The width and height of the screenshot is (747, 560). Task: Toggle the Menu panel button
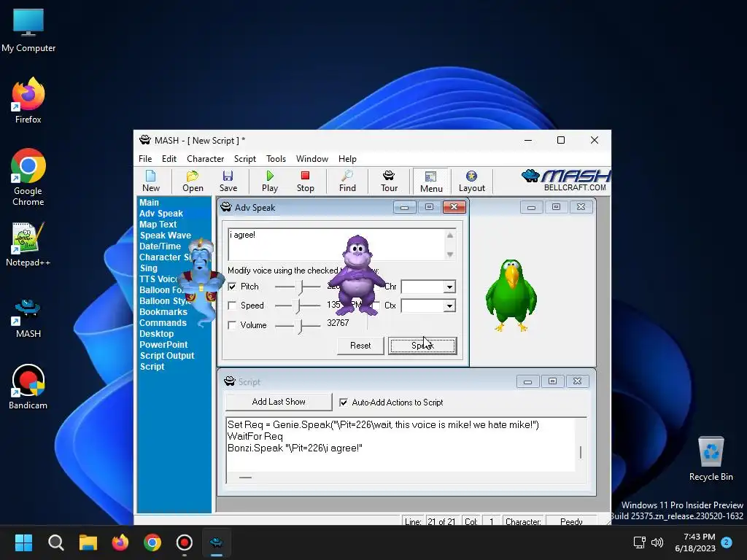point(430,182)
